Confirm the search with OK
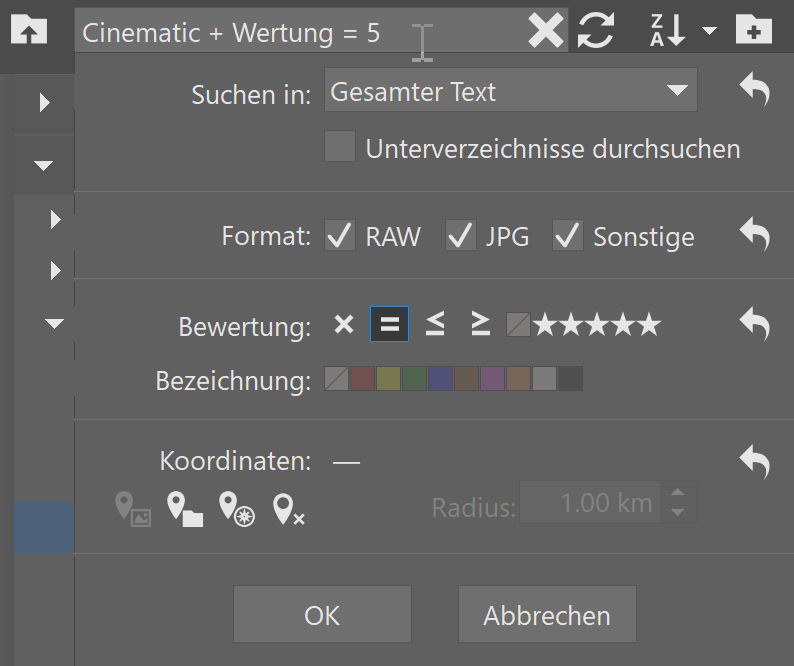 click(322, 614)
